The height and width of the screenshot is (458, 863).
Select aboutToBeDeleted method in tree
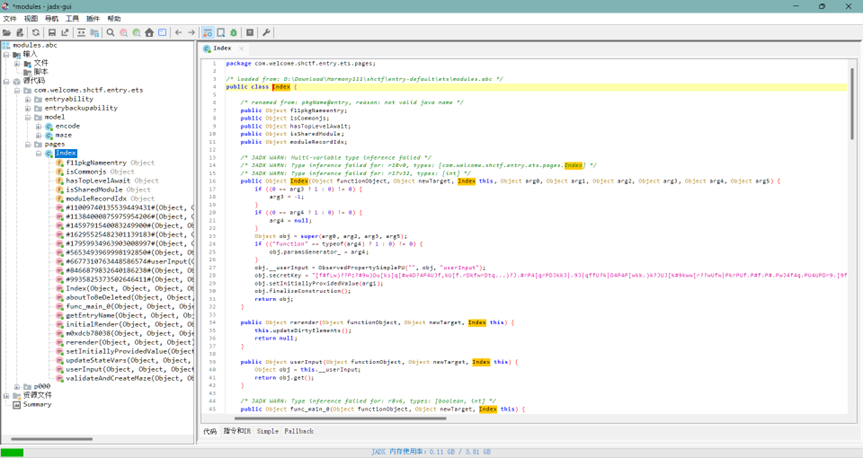(x=124, y=297)
